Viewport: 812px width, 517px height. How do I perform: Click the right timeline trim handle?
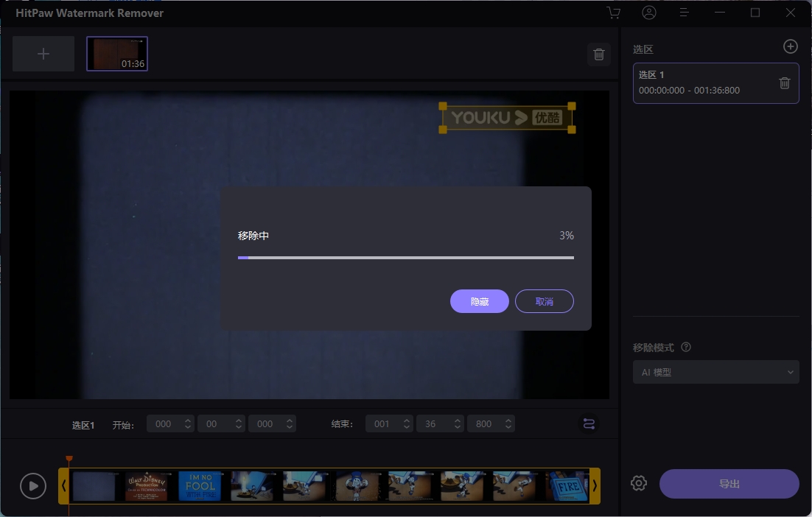[x=595, y=486]
